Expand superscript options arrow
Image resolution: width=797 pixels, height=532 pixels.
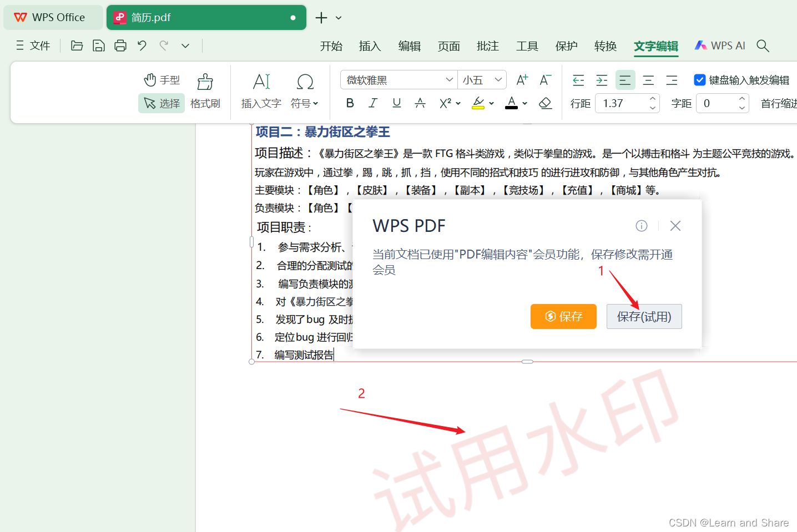(458, 104)
